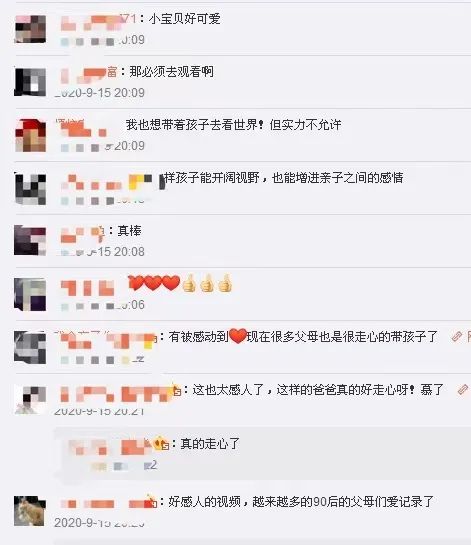Click the thumbs-up emojis in the comment
Screen dimensions: 471x545
click(x=208, y=283)
